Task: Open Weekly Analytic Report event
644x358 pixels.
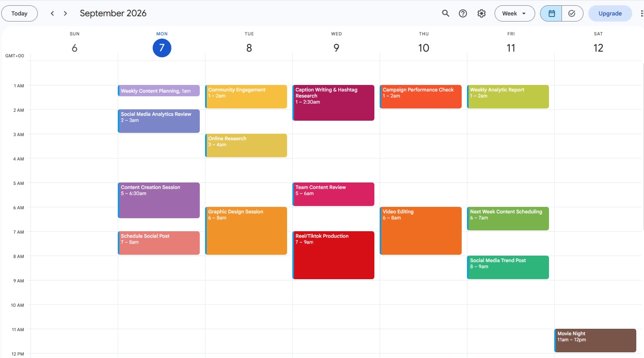Action: [x=508, y=97]
